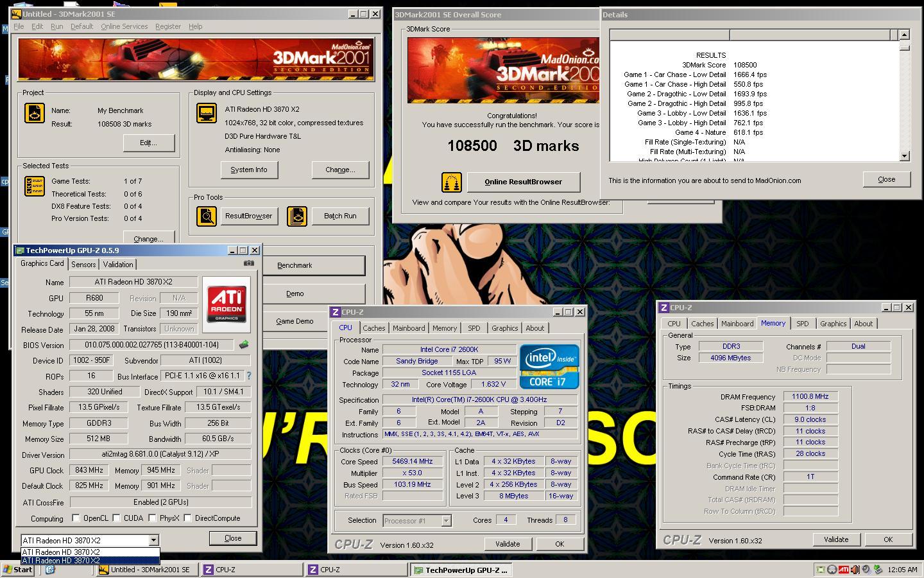The height and width of the screenshot is (578, 924).
Task: Click the Batch Run button
Action: click(x=340, y=216)
